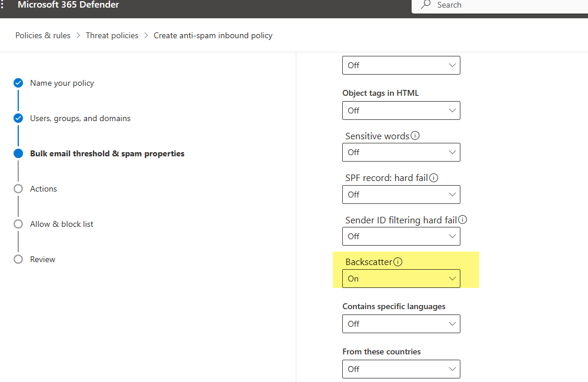Click the checkmark on Name your policy step
588x382 pixels.
coord(18,83)
